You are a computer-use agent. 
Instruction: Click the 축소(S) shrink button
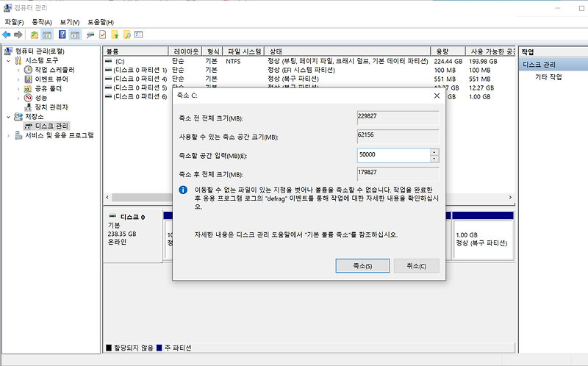[362, 266]
